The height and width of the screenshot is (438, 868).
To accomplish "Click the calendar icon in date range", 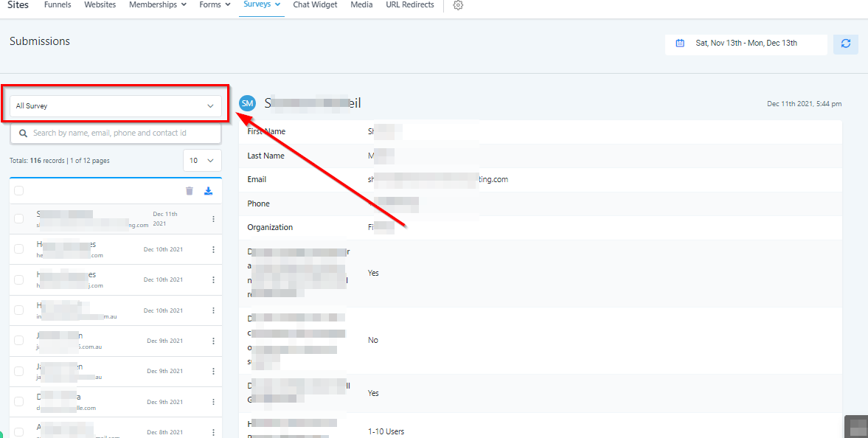I will [x=680, y=44].
